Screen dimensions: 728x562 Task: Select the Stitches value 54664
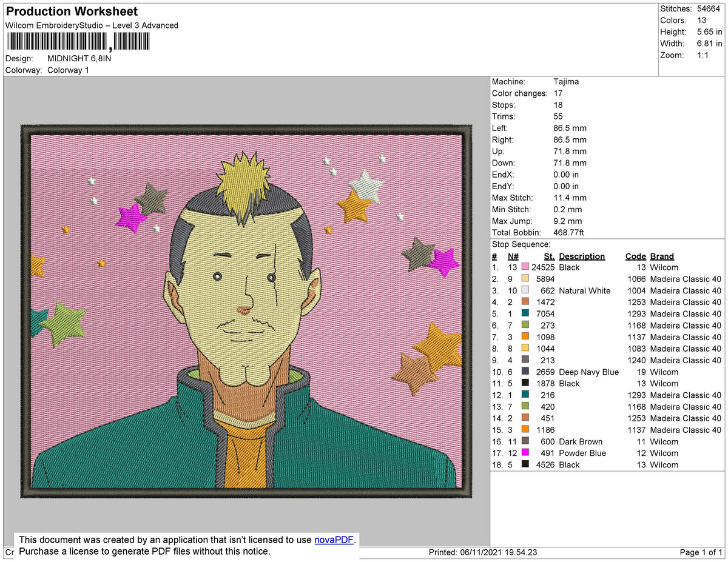709,8
